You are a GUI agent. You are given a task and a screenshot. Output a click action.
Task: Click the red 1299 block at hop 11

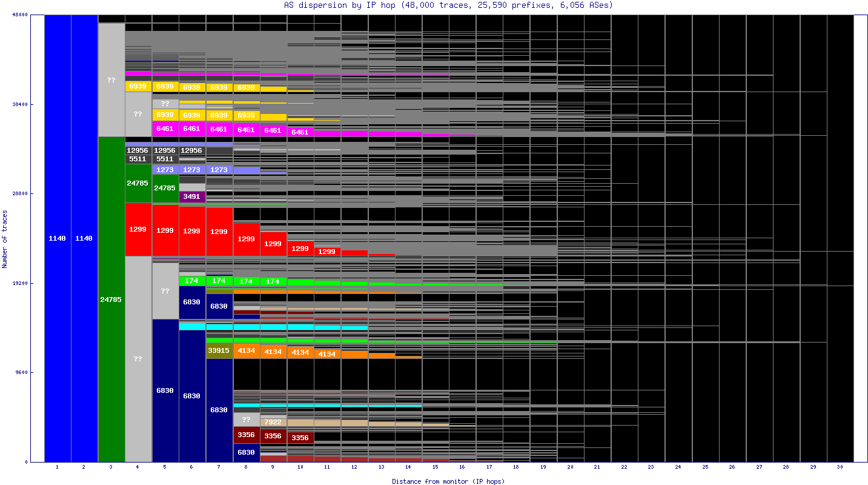tap(327, 252)
